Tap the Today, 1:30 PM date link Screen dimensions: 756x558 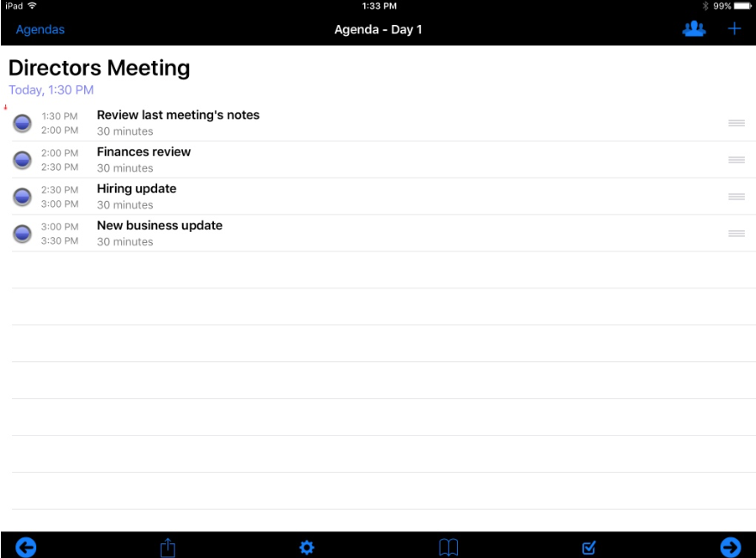point(51,90)
